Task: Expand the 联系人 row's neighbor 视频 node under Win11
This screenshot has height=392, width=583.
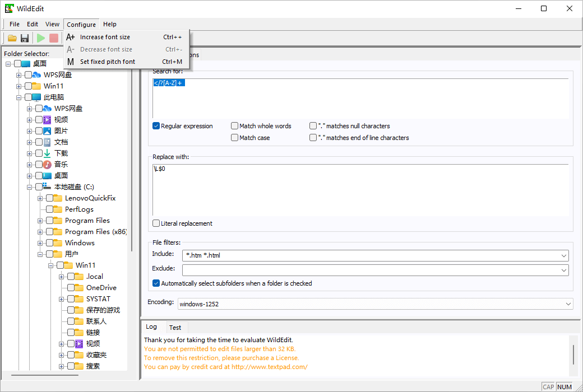Action: click(61, 344)
